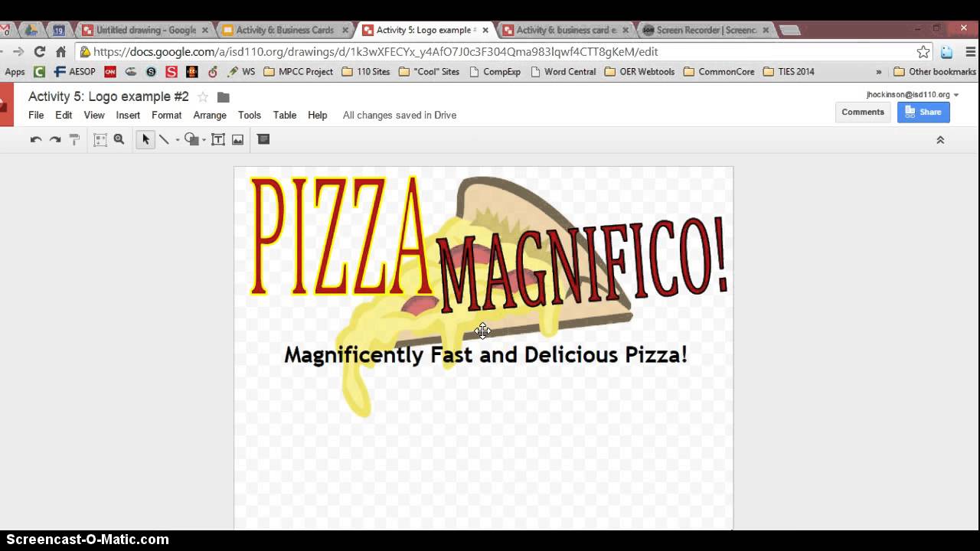Click the blue Share button
The image size is (980, 551).
(923, 112)
